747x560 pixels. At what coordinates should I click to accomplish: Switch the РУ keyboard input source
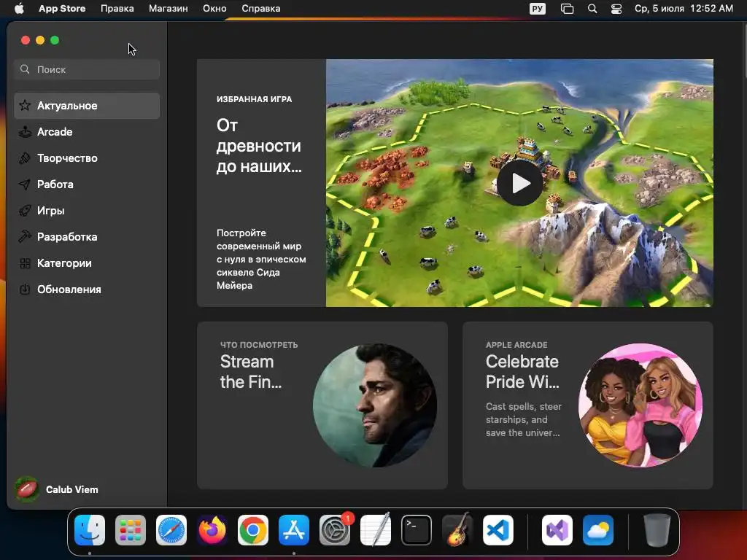(x=538, y=9)
